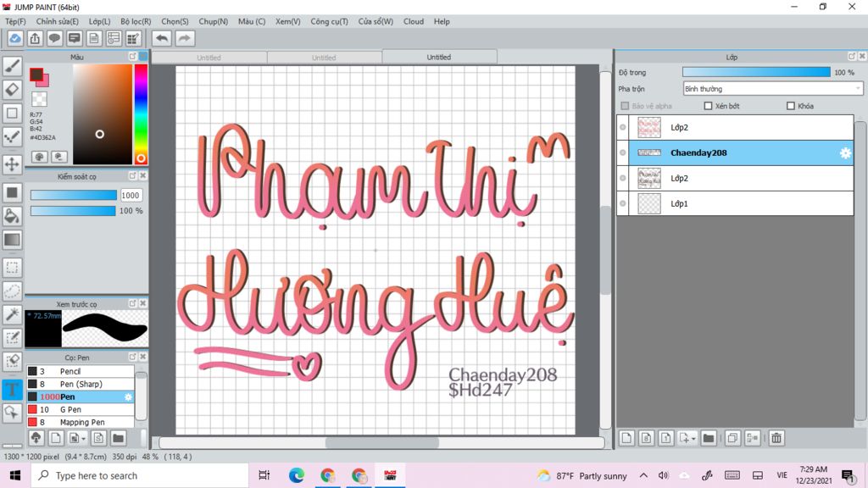The width and height of the screenshot is (868, 488).
Task: Add a new brush with page icon
Action: pos(56,438)
